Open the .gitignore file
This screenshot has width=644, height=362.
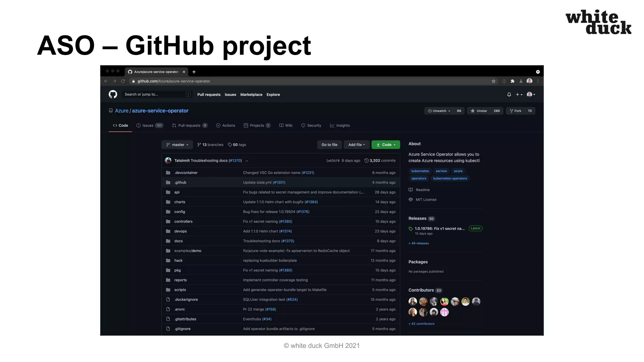183,329
